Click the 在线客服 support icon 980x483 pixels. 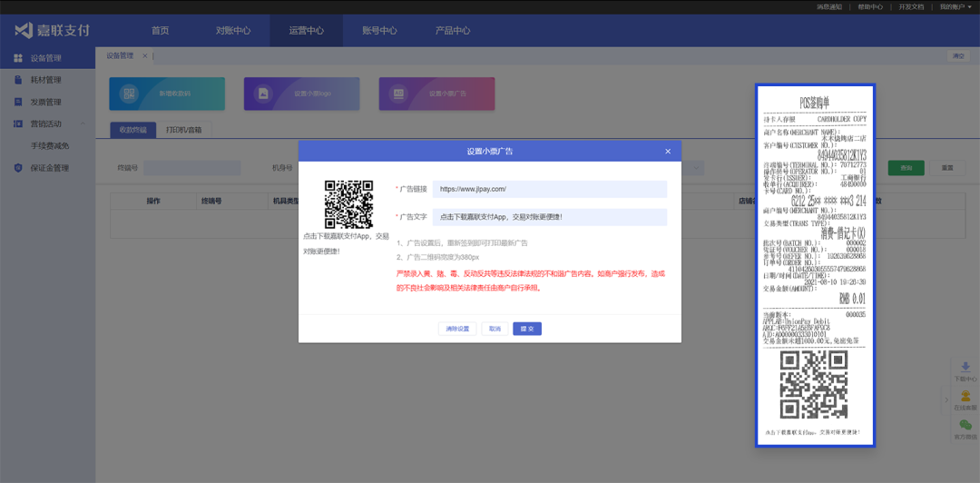[965, 396]
